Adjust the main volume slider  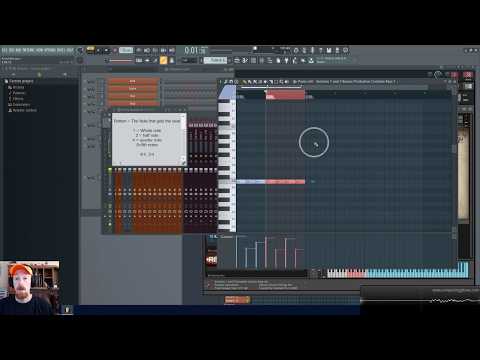(121, 61)
